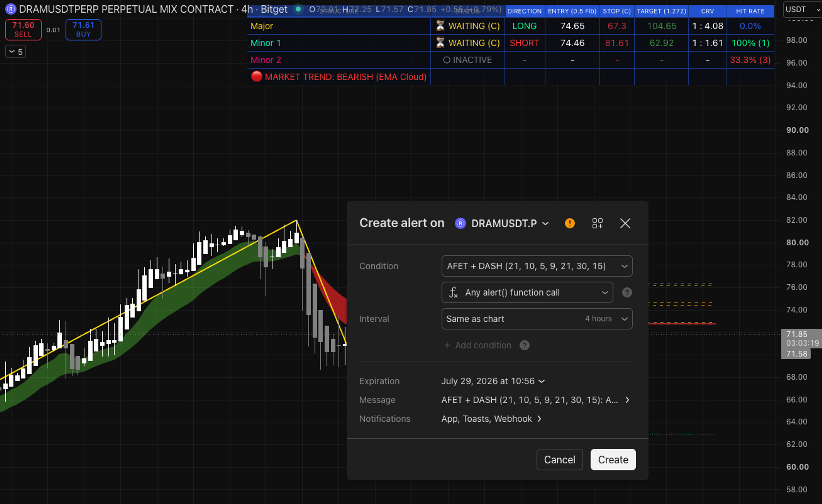822x504 pixels.
Task: Click the orange warning icon in alert dialog
Action: click(x=570, y=223)
